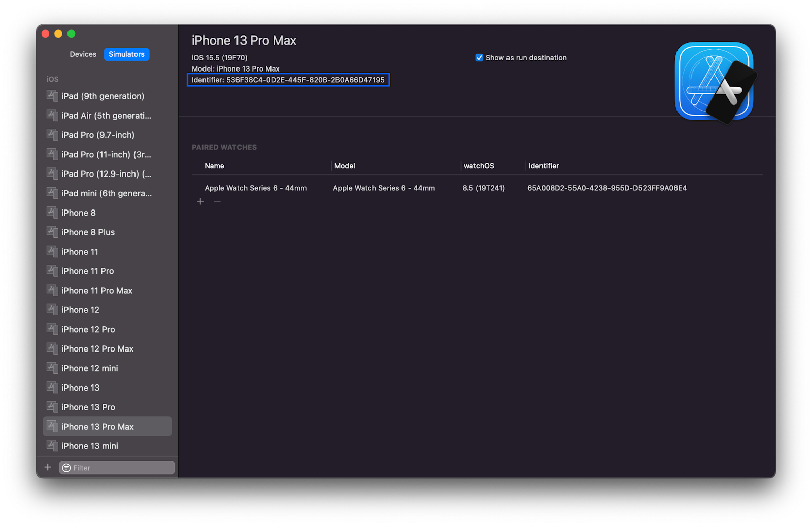Image resolution: width=812 pixels, height=526 pixels.
Task: Click watch identifier 65A008D2-55A0-4238 cell
Action: (607, 188)
